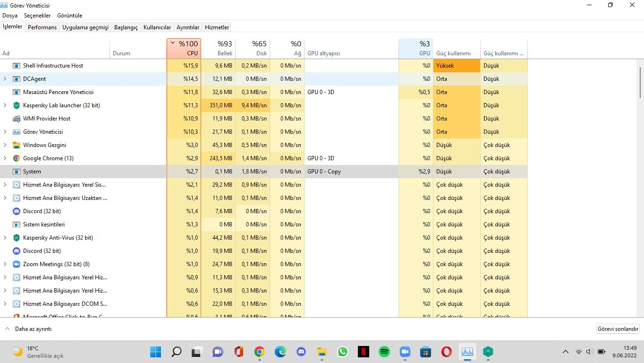Click the Görevi sonlandır button
Screen dimensions: 644x363
(x=618, y=329)
